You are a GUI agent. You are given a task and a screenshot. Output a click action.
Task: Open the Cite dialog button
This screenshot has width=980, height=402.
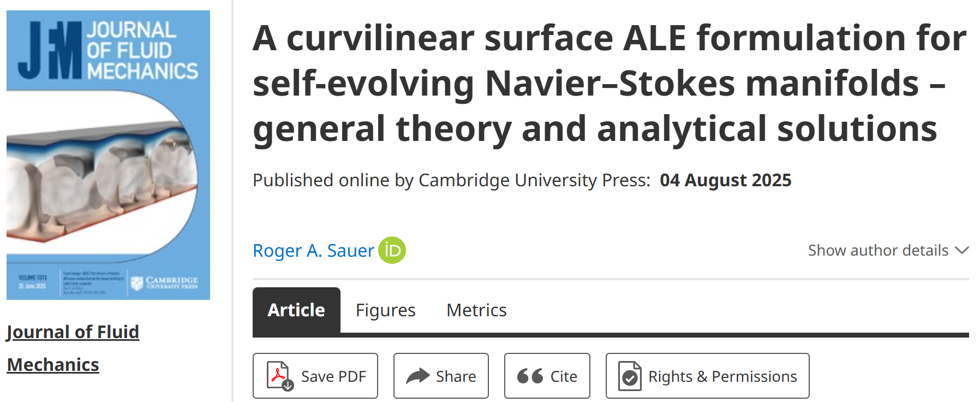547,376
